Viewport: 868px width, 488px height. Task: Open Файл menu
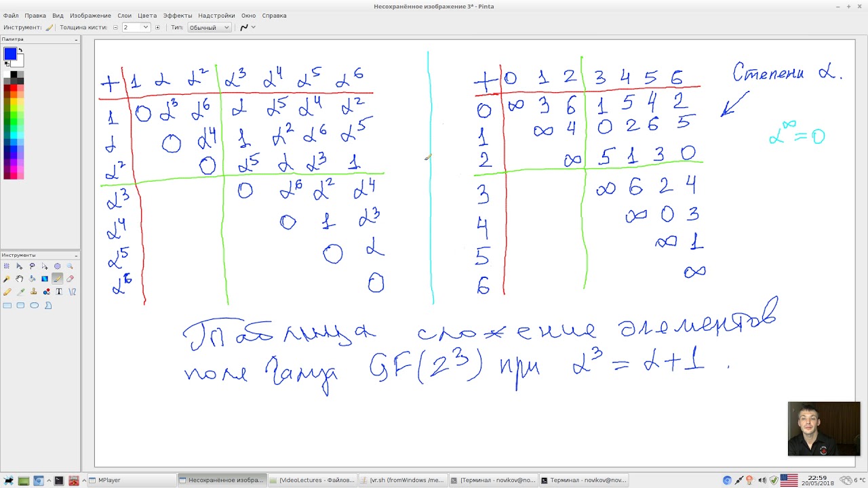(x=10, y=15)
